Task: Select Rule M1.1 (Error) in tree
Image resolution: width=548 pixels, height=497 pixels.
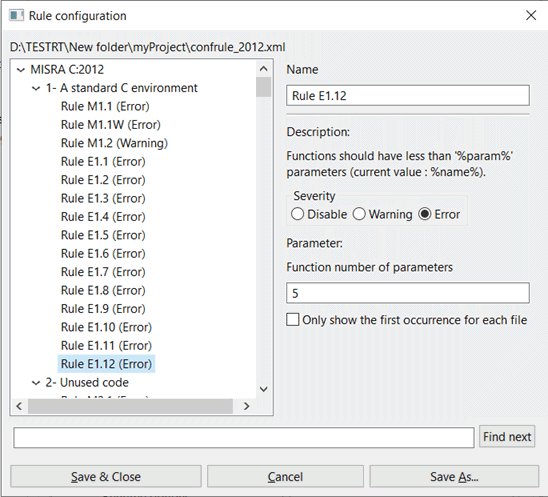Action: (x=105, y=106)
